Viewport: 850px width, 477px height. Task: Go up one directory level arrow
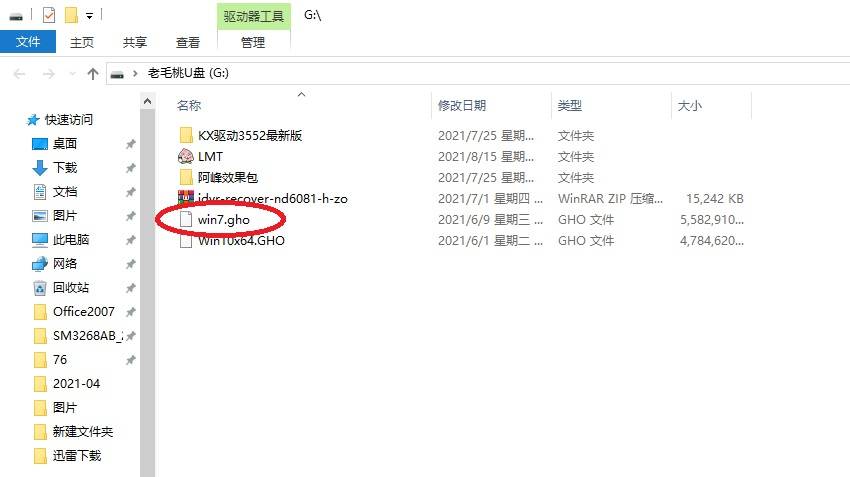coord(93,74)
